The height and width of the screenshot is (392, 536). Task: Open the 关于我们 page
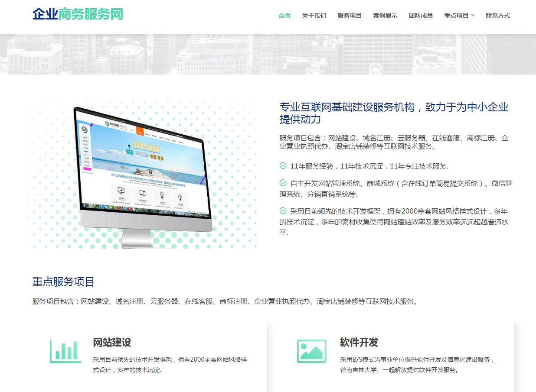coord(314,16)
